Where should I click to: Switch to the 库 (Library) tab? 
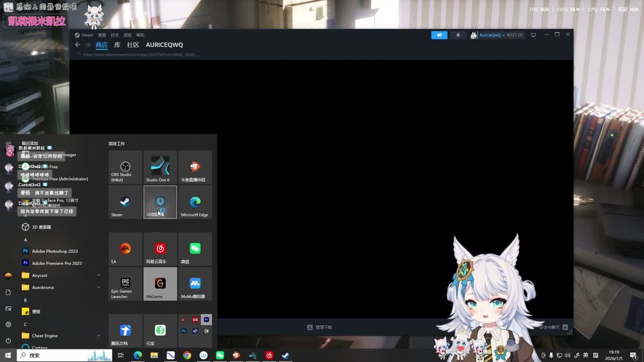(x=117, y=45)
